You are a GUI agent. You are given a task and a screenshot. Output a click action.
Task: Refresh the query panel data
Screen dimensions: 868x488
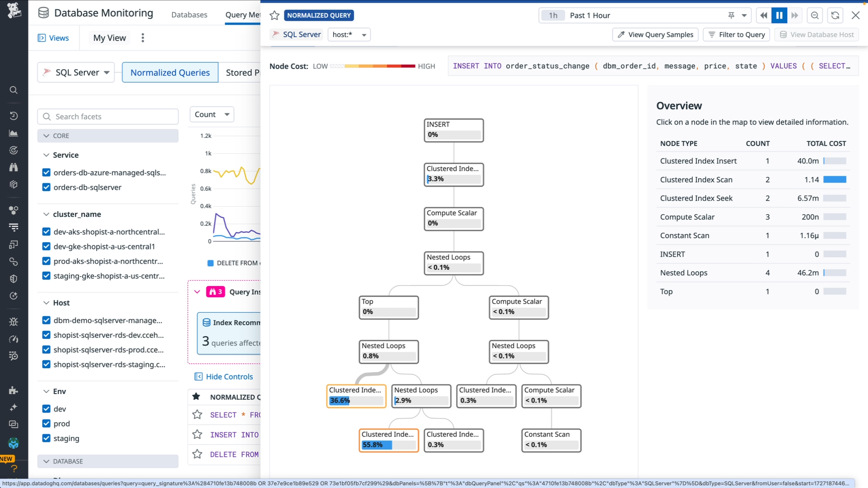[835, 15]
